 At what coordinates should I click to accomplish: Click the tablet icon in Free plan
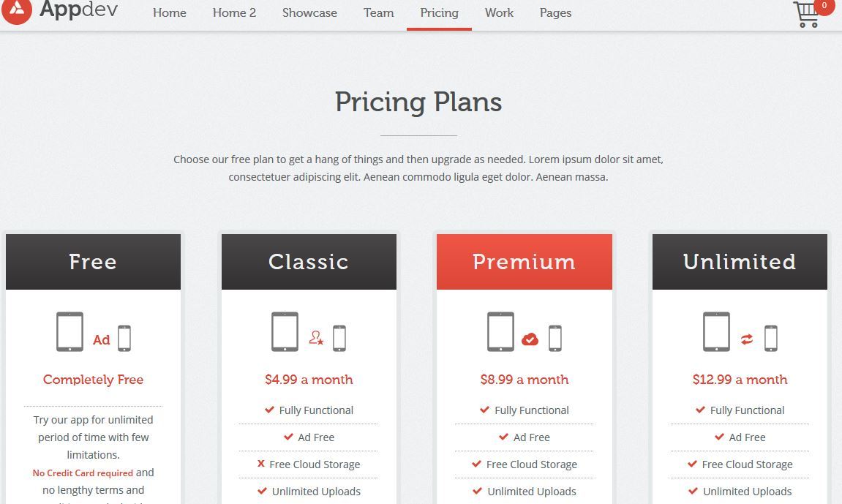coord(69,331)
